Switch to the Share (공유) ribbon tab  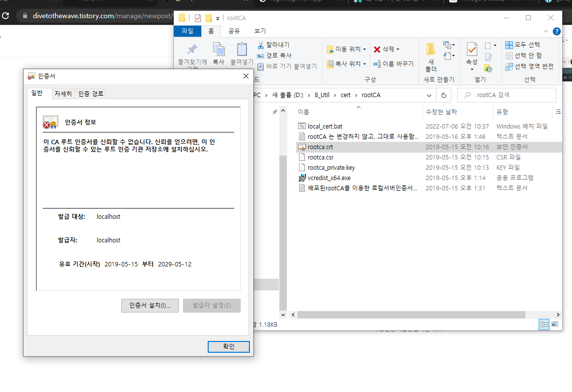tap(234, 31)
